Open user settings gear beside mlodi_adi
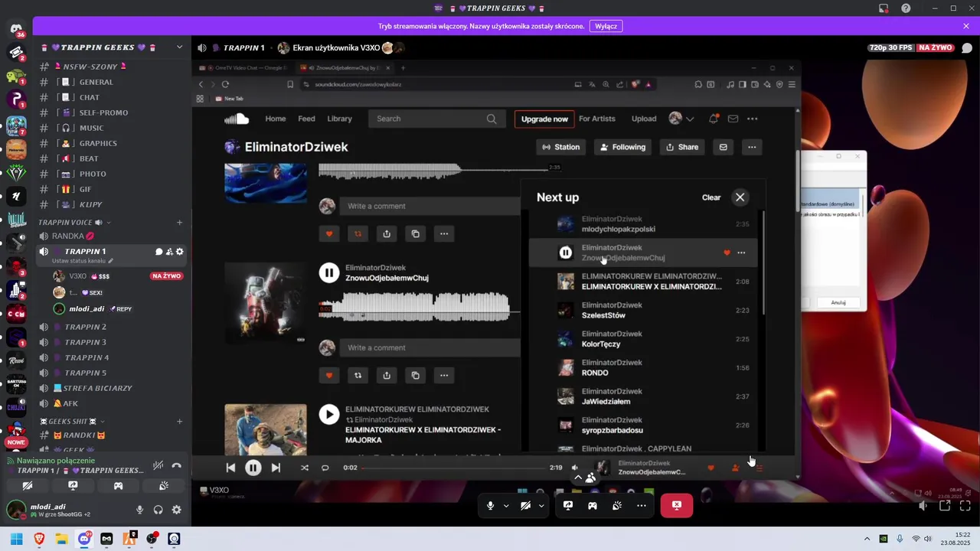This screenshot has width=980, height=551. point(177,510)
